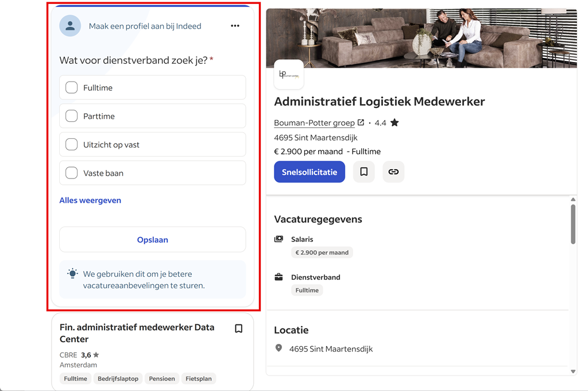
Task: Select the Uitzicht op vast checkbox
Action: click(72, 145)
